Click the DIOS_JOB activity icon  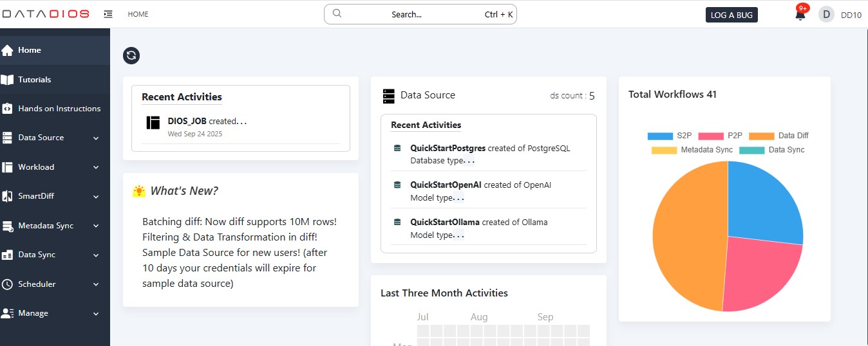(x=153, y=122)
